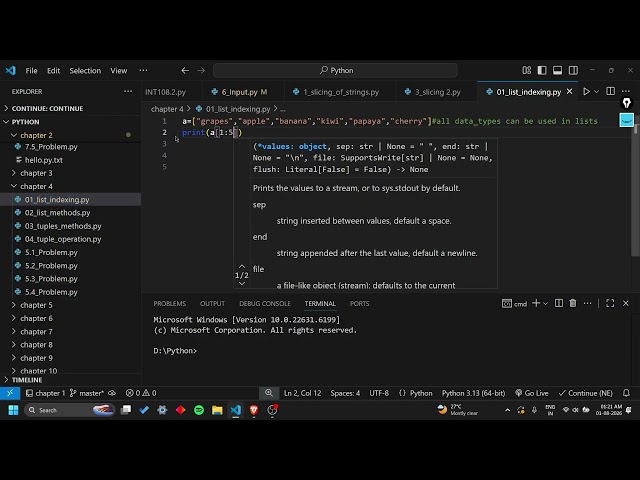Open the File menu
This screenshot has height=480, width=640.
pos(31,71)
